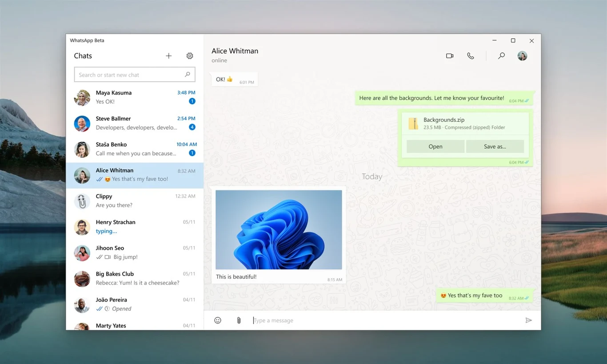Start a new chat with the plus icon
Screen dimensions: 607x364
[168, 56]
